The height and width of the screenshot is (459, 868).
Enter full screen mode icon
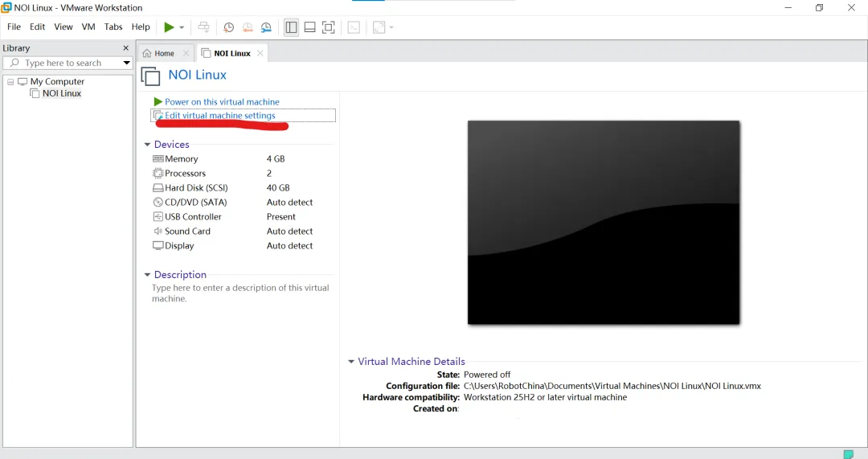328,27
